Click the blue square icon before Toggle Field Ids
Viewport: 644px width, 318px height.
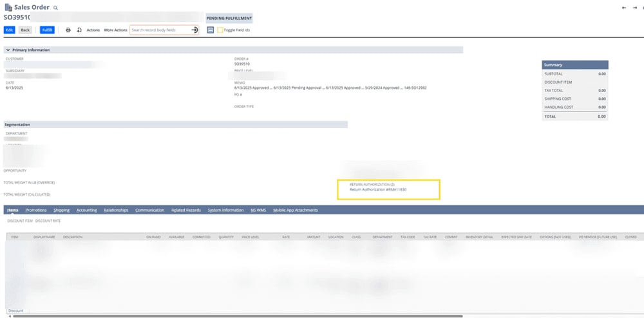pos(211,30)
